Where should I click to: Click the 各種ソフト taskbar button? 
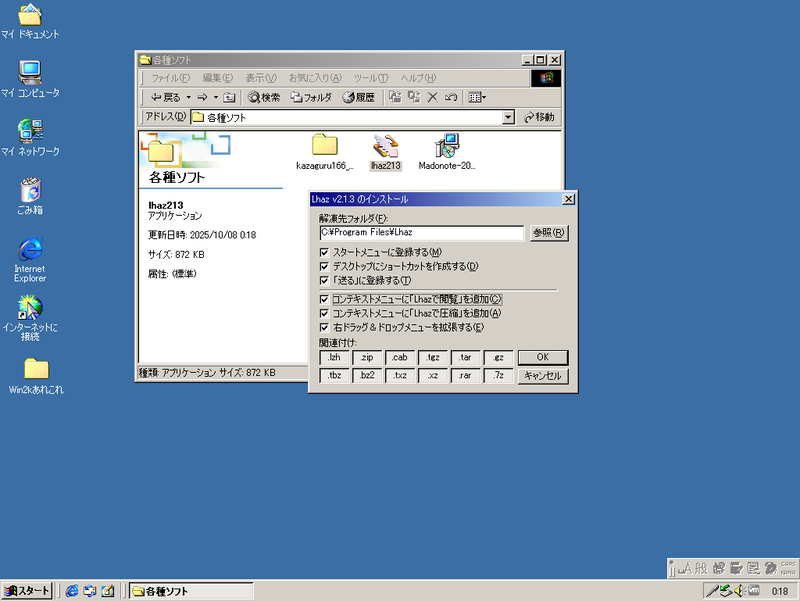tap(191, 591)
